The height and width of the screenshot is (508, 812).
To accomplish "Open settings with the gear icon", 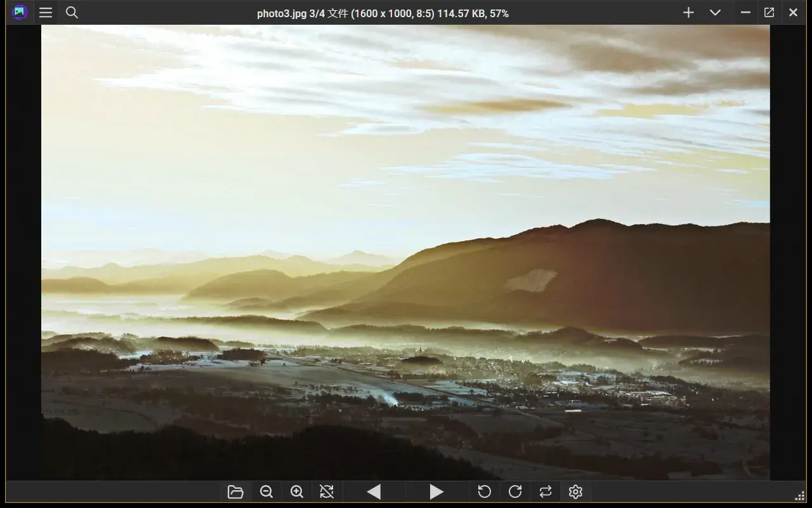I will [x=575, y=491].
